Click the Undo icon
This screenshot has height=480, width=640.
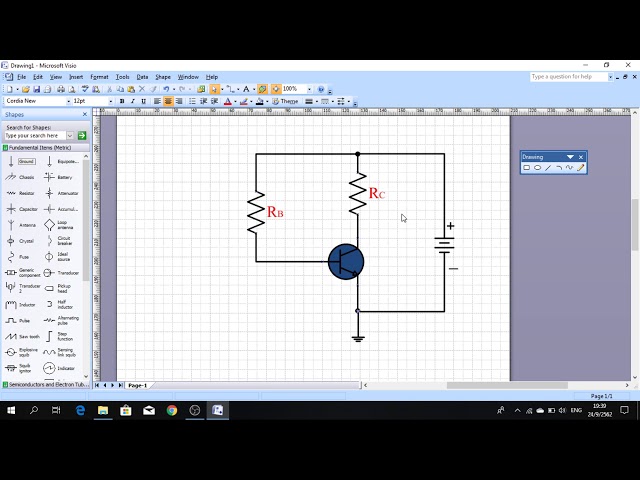click(166, 89)
